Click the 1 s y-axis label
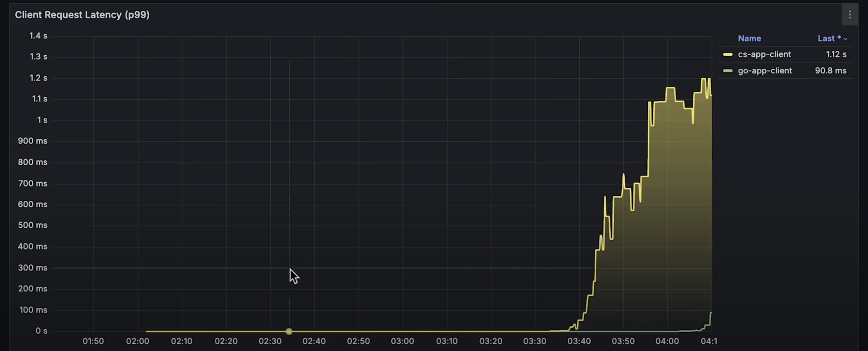Image resolution: width=868 pixels, height=351 pixels. (x=42, y=120)
